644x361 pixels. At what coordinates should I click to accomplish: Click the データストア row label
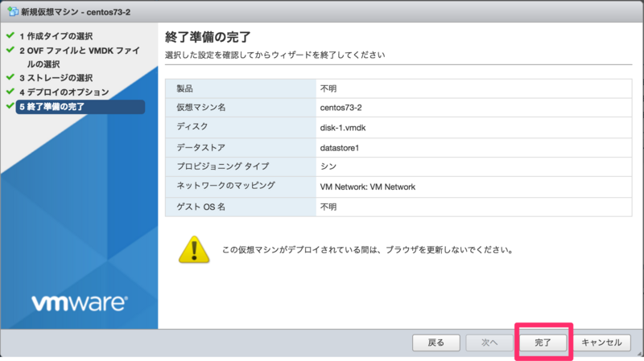tap(200, 147)
